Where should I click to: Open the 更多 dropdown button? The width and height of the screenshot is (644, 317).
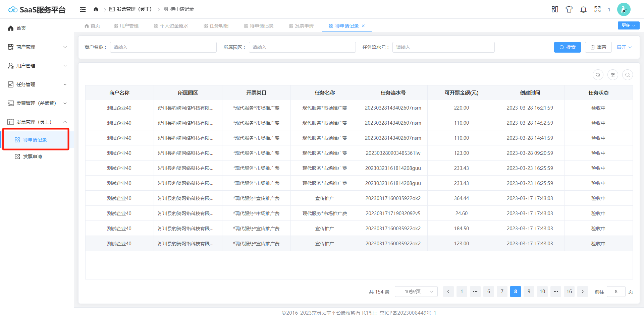click(x=628, y=25)
